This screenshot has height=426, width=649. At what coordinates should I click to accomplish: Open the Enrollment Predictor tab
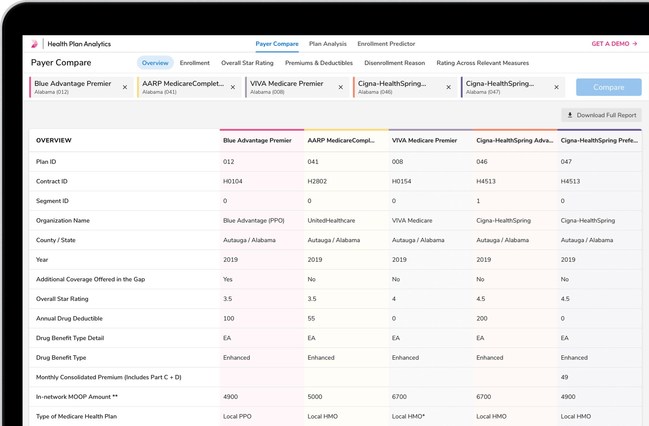pos(386,43)
